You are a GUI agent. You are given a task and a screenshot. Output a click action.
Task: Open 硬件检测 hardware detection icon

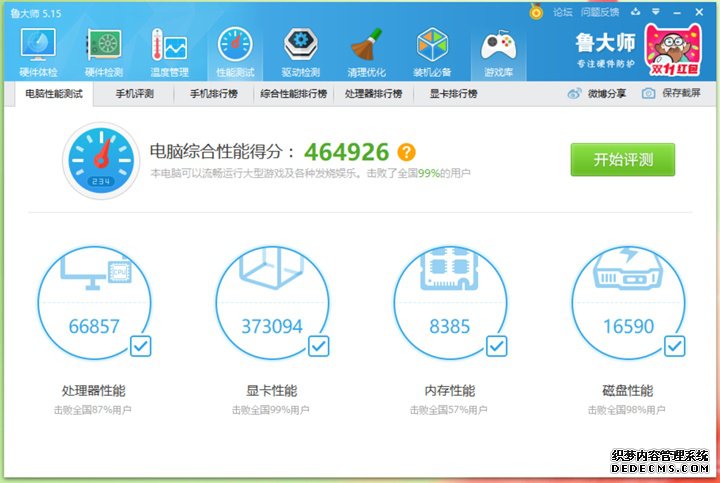(104, 45)
